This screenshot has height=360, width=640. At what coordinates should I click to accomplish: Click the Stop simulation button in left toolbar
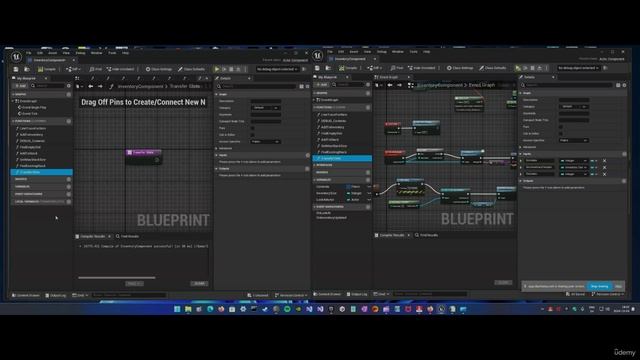pos(231,69)
